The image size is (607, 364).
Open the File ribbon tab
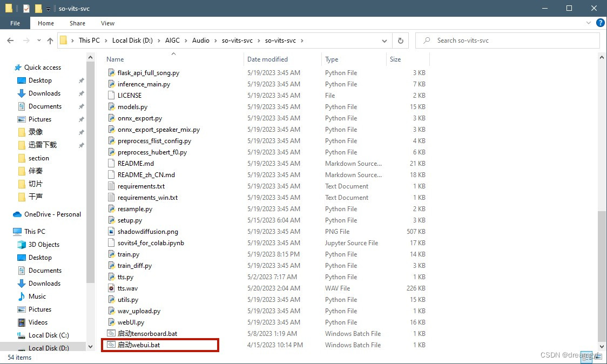15,23
